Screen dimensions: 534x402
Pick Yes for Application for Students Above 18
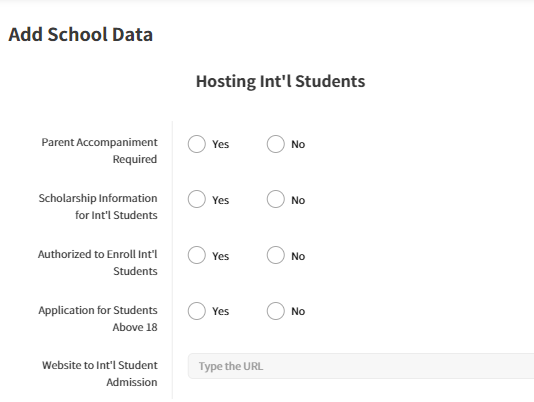point(197,311)
